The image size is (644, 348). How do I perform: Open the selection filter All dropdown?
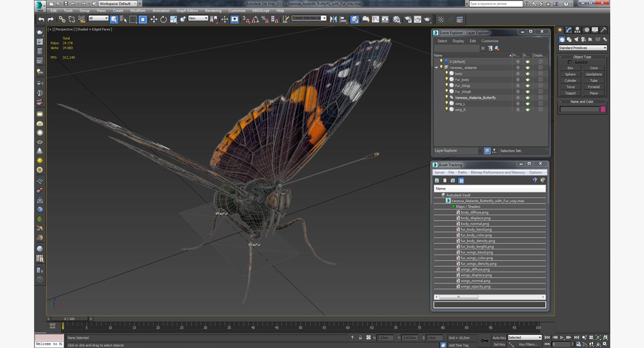coord(98,18)
